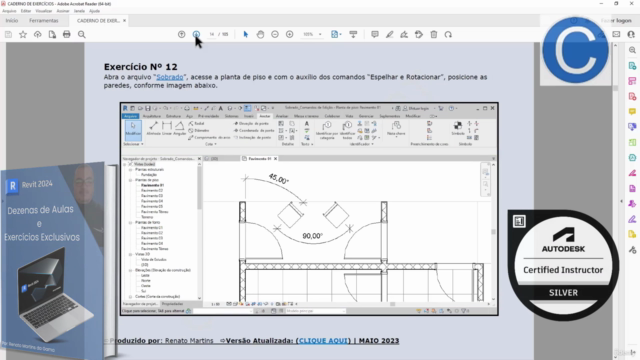Switch to the Ferramentas tab

coord(44,20)
